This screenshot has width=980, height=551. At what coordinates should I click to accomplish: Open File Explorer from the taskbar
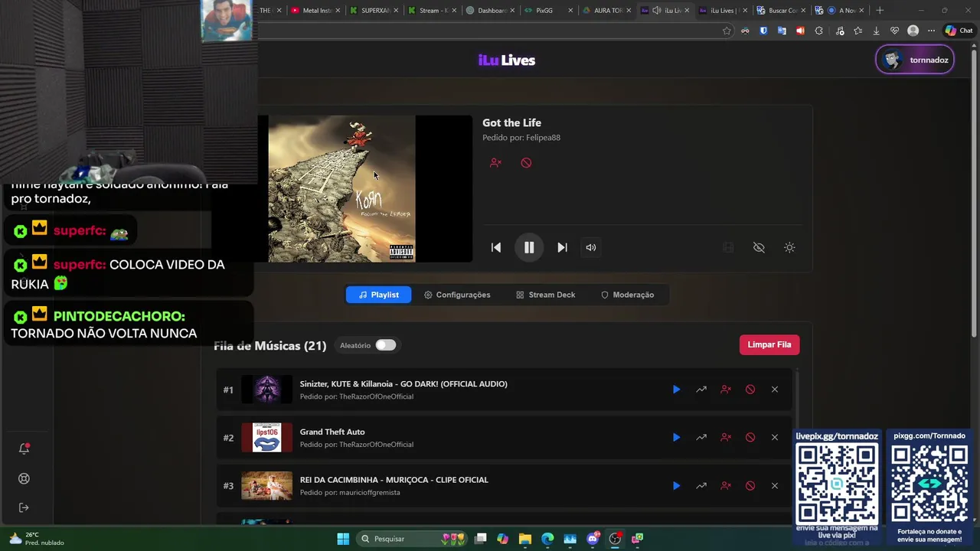pyautogui.click(x=525, y=539)
